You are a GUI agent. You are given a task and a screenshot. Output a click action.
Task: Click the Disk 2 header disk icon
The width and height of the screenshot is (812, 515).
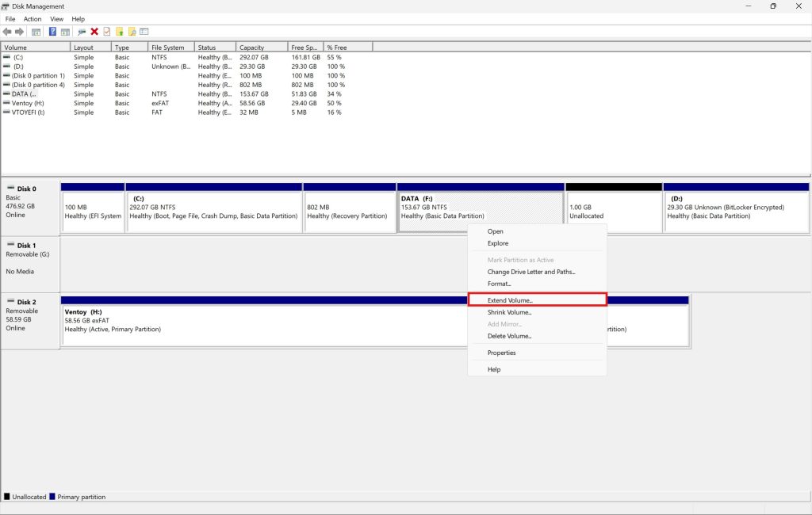pos(10,301)
